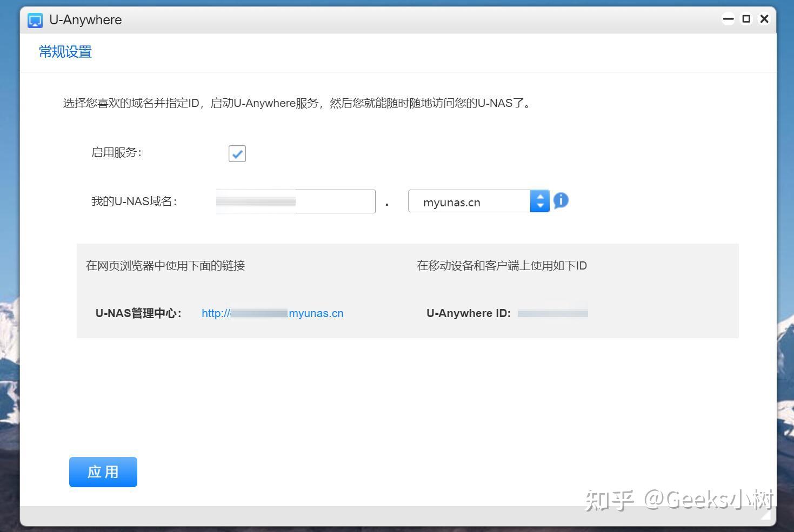Click the U-Anywhere ID label
The height and width of the screenshot is (532, 794).
coord(469,313)
